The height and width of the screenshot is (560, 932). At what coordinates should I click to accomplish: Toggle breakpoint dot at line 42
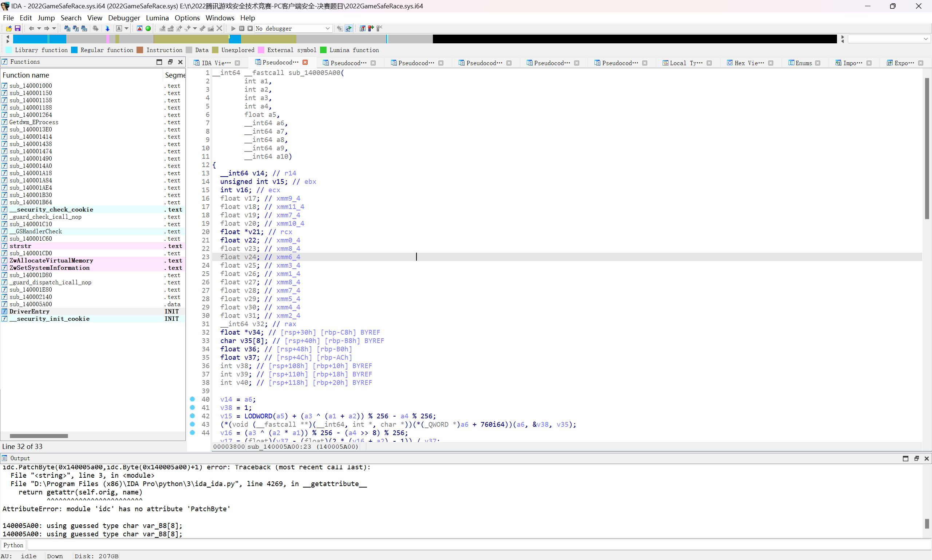tap(193, 416)
